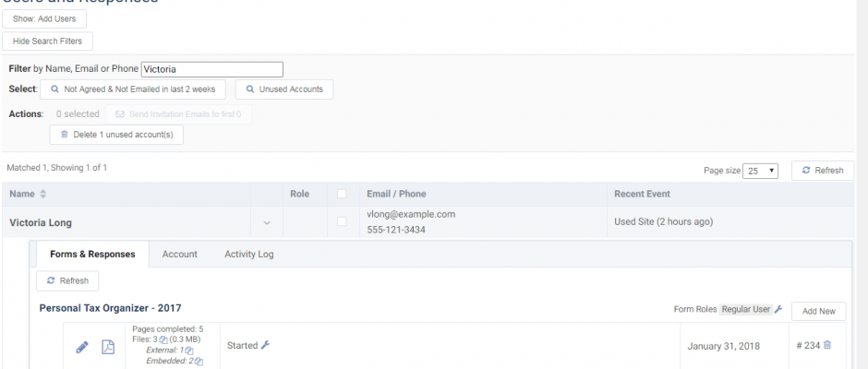Click the pencil edit icon for the organizer
This screenshot has height=369, width=868.
click(x=81, y=347)
